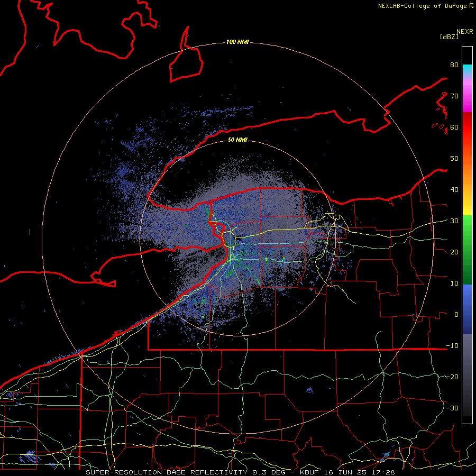Click the 60 value on the dBZ scale
476x476 pixels.
coord(454,127)
